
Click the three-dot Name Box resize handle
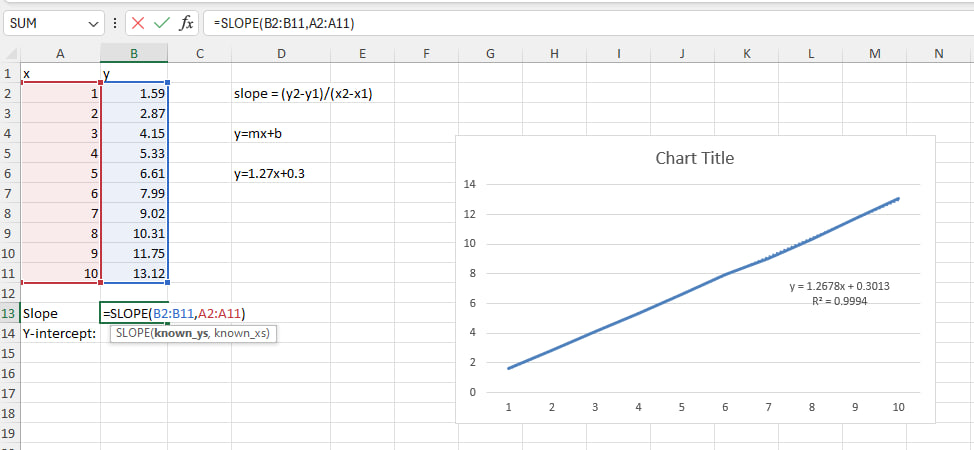click(116, 23)
